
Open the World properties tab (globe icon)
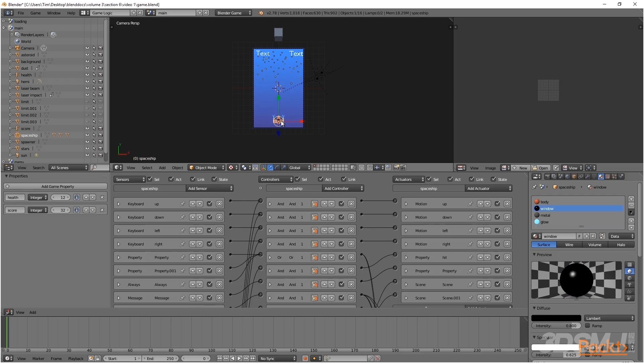(x=567, y=176)
